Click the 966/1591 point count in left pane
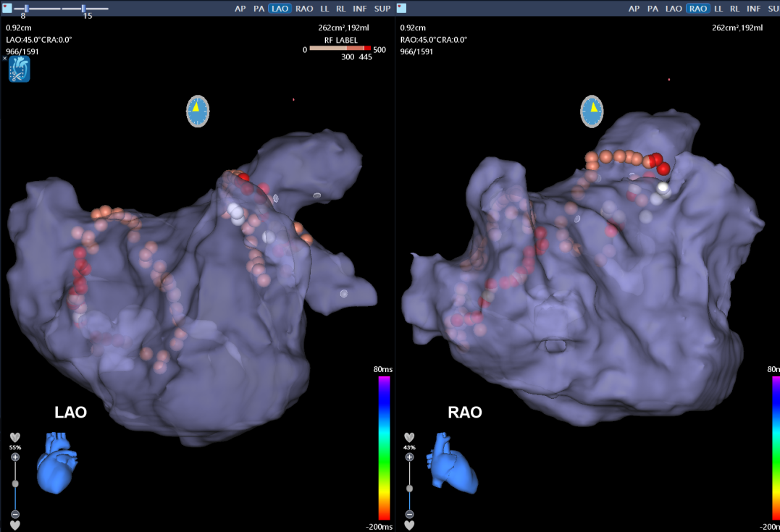780x532 pixels. point(22,51)
